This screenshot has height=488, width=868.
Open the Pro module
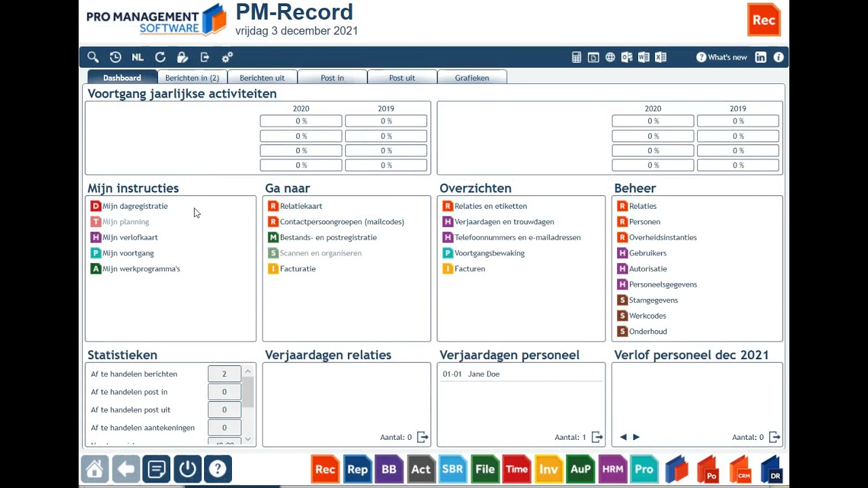point(644,469)
